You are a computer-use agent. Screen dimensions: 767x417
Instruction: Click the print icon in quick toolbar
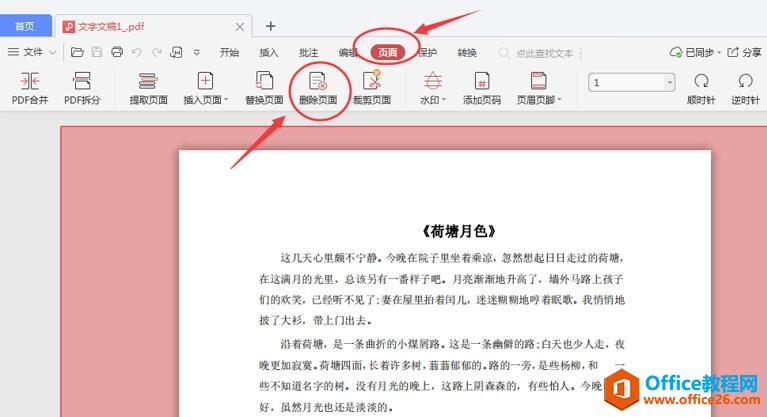coord(117,52)
